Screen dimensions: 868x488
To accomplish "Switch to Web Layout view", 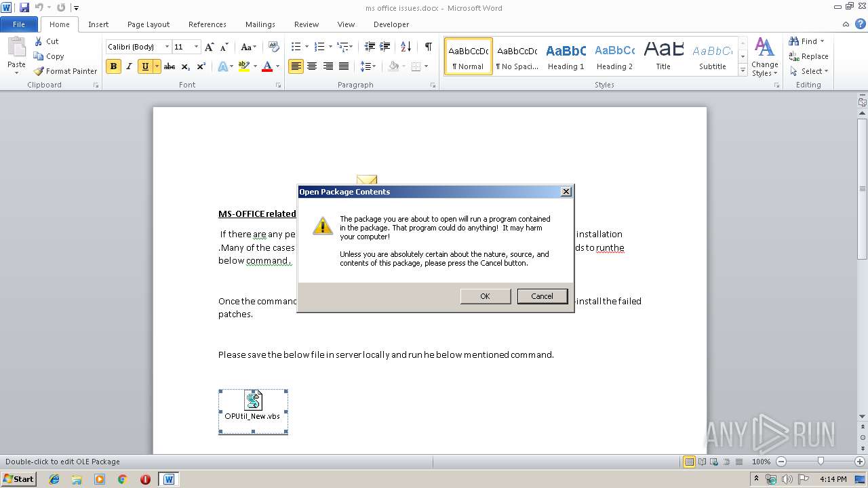I will [713, 462].
